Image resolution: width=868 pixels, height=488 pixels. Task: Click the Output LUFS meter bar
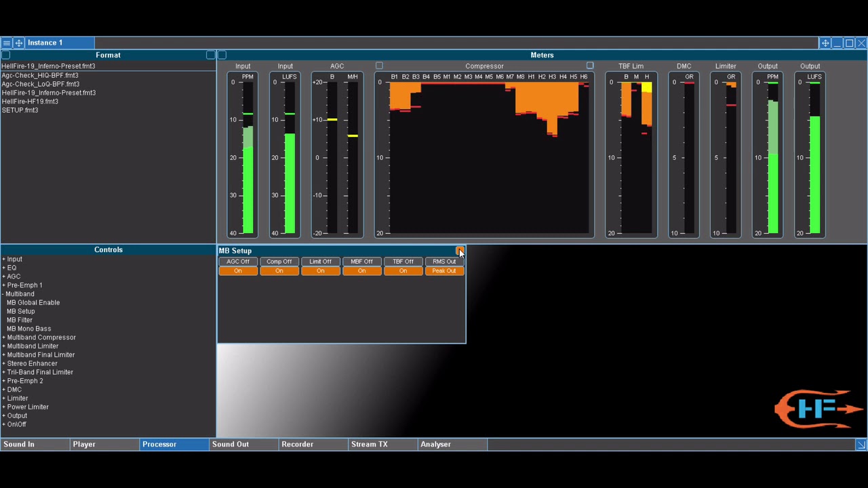[814, 158]
